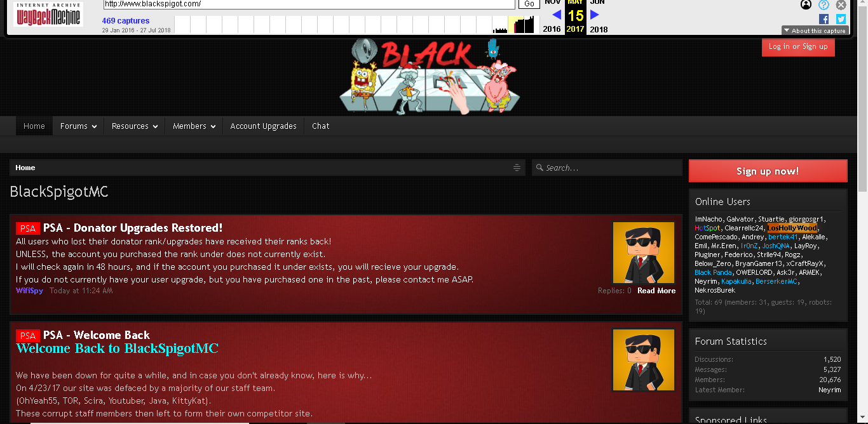Viewport: 868px width, 424px height.
Task: Click Log in or Sign up button
Action: pyautogui.click(x=798, y=46)
